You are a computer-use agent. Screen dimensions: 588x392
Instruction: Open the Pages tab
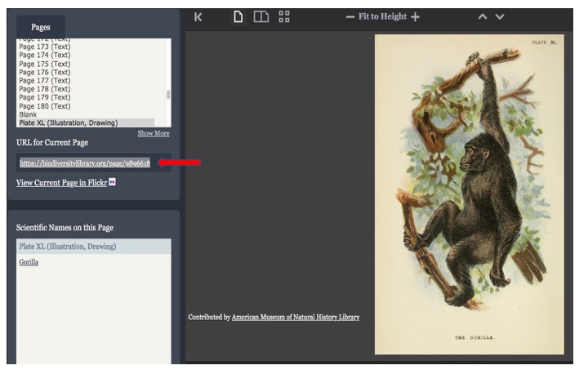(x=41, y=27)
